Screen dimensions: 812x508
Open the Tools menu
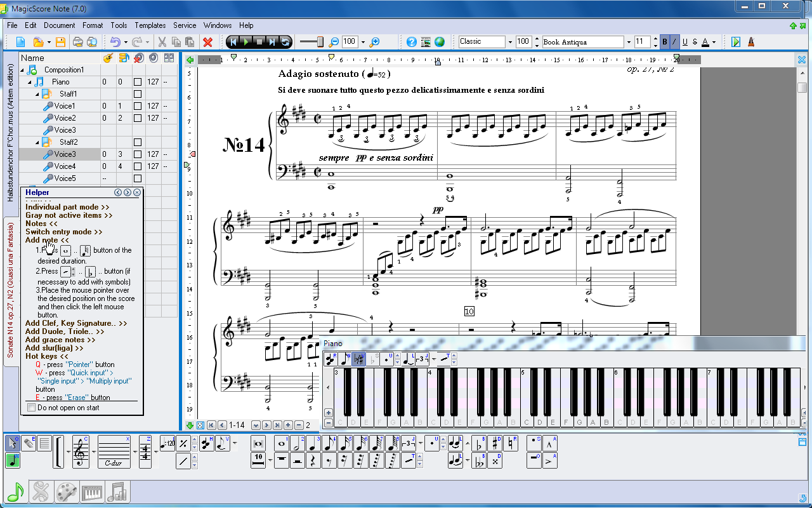[x=118, y=25]
